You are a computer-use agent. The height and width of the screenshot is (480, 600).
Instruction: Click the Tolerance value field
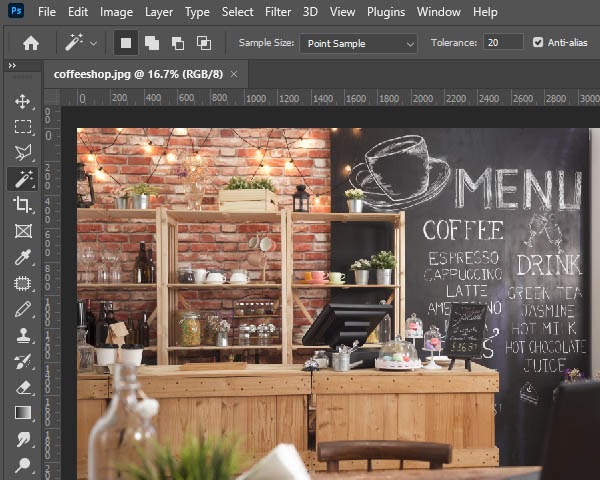503,43
